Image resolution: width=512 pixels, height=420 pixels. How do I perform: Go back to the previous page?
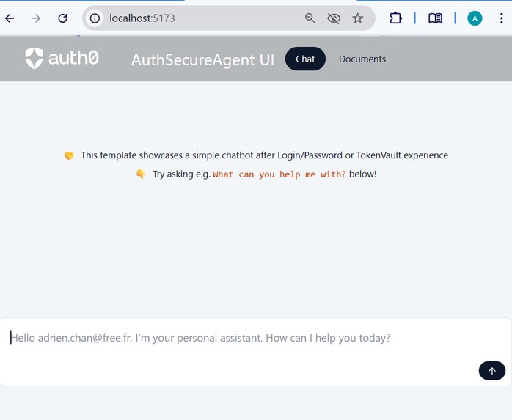[10, 18]
